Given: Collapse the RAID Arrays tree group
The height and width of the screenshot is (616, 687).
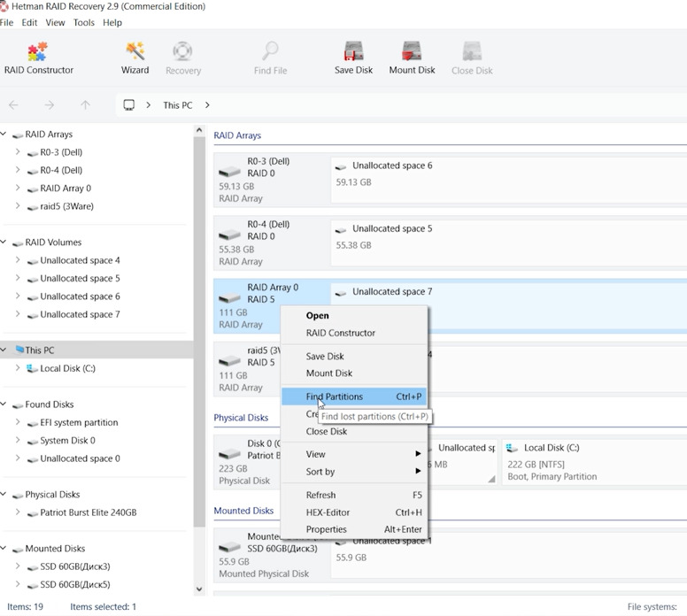Looking at the screenshot, I should 4,134.
